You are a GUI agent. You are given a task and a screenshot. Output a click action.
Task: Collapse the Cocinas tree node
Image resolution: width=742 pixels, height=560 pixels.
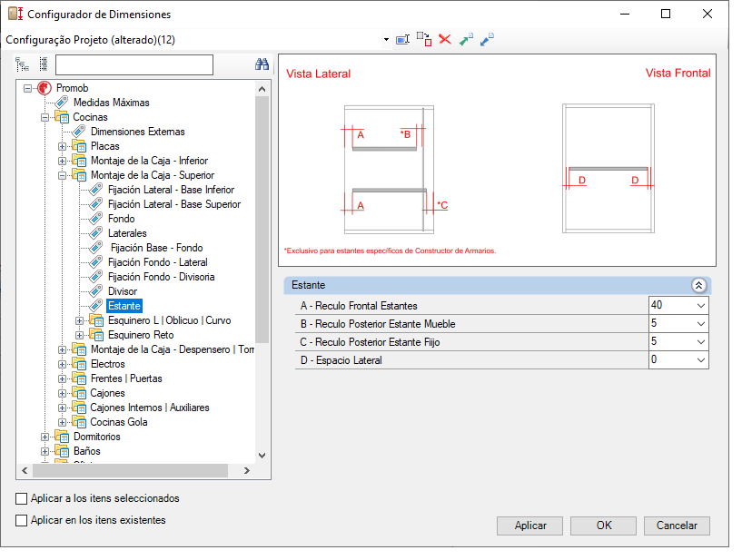(45, 117)
